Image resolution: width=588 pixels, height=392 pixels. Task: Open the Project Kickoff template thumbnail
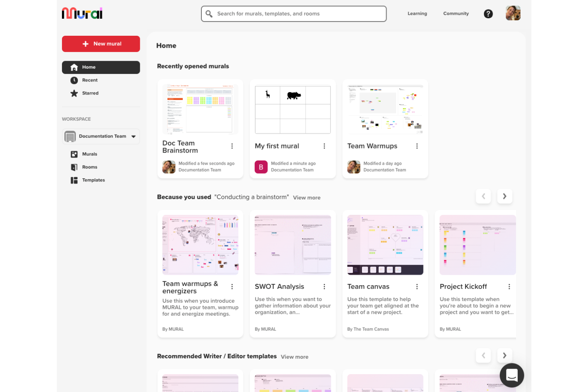click(478, 245)
